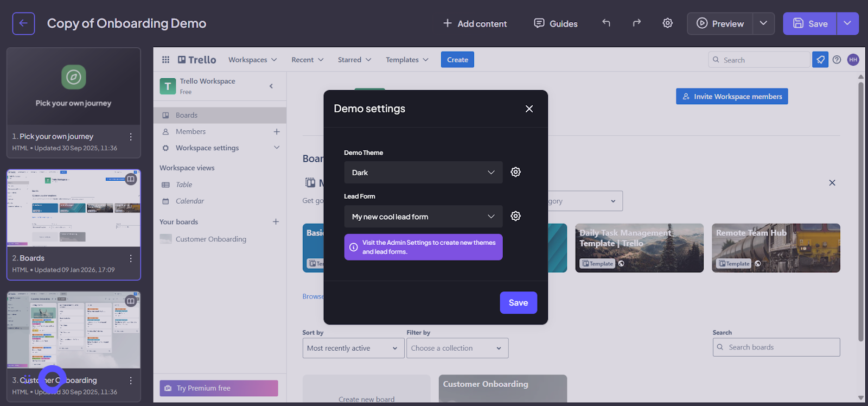Screen dimensions: 868x406
Task: Close the Demo settings dialog
Action: point(529,109)
